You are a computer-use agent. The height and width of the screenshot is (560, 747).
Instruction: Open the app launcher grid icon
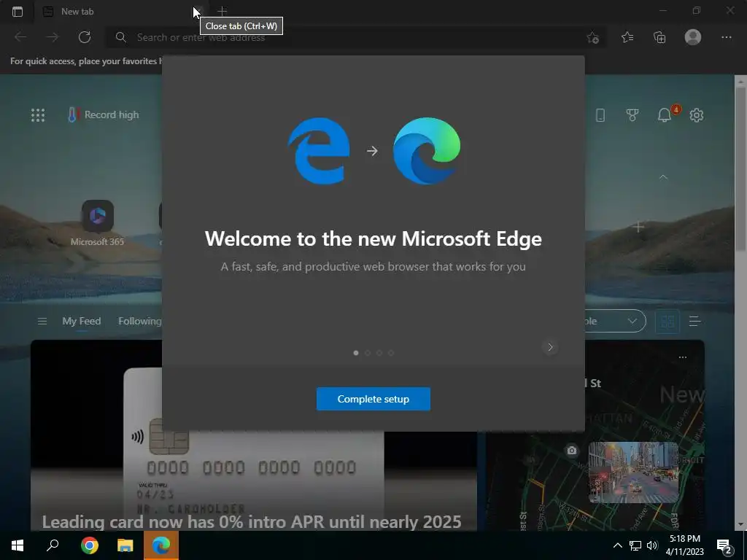38,115
